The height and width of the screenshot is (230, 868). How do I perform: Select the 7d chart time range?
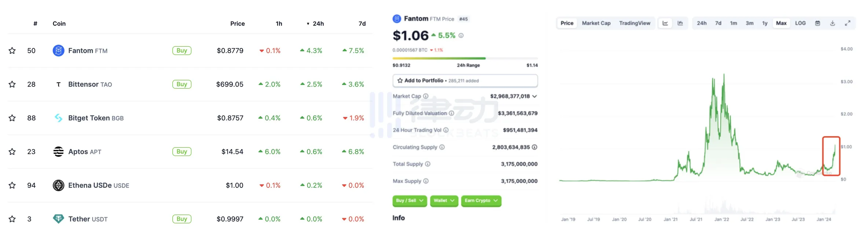[x=718, y=23]
